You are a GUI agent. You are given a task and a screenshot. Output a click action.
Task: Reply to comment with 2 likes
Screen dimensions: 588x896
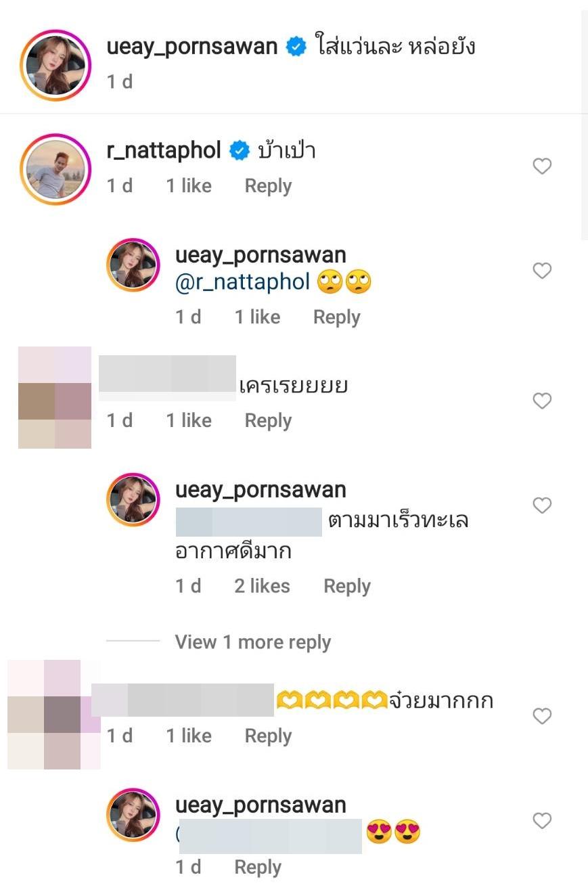[346, 586]
